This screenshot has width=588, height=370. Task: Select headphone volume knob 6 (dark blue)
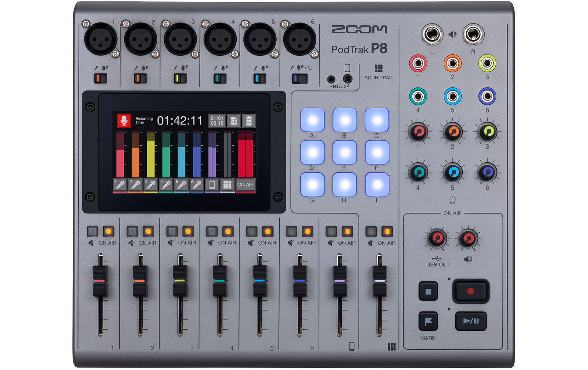[487, 172]
